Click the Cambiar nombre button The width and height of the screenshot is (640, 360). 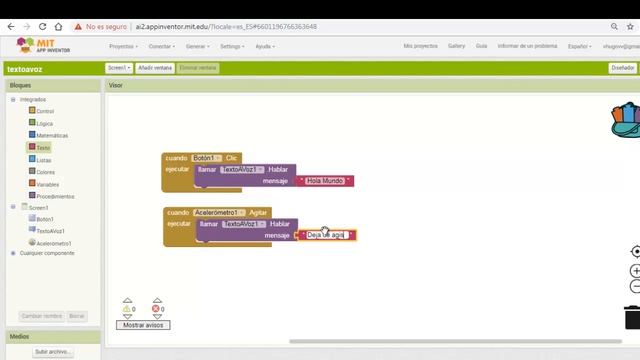click(42, 316)
